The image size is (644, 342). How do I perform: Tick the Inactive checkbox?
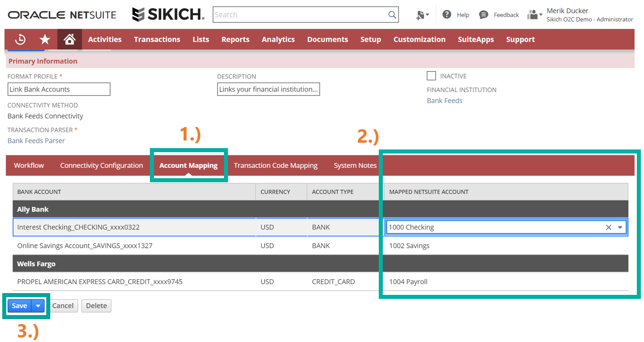coord(431,76)
